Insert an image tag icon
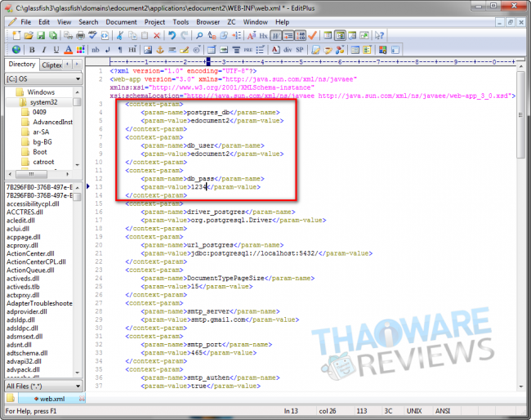 (x=148, y=50)
